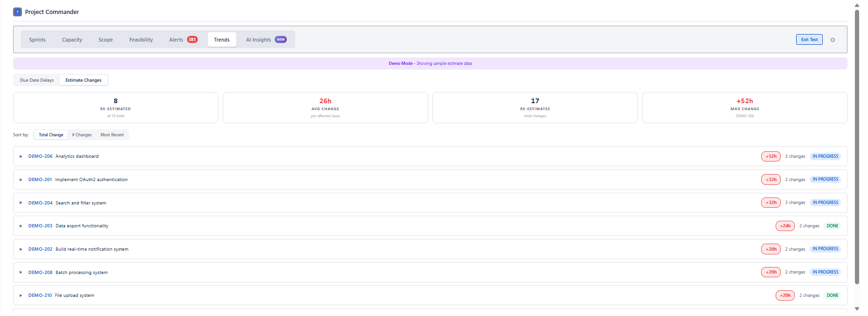Expand the DEMO-202 notification system row
The height and width of the screenshot is (316, 868).
coord(21,249)
